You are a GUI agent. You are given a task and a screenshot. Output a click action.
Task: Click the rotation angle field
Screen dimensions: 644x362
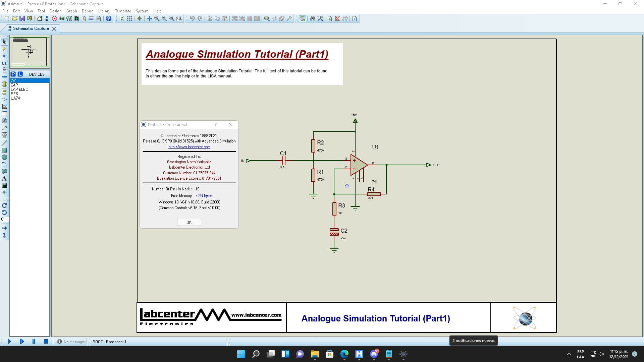click(4, 220)
